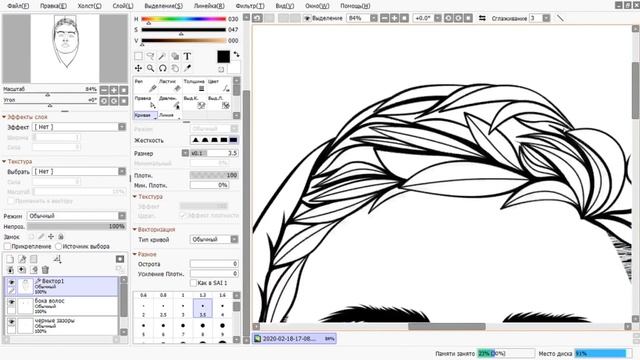Select the rectangular selection tool
The width and height of the screenshot is (640, 360).
click(x=138, y=56)
